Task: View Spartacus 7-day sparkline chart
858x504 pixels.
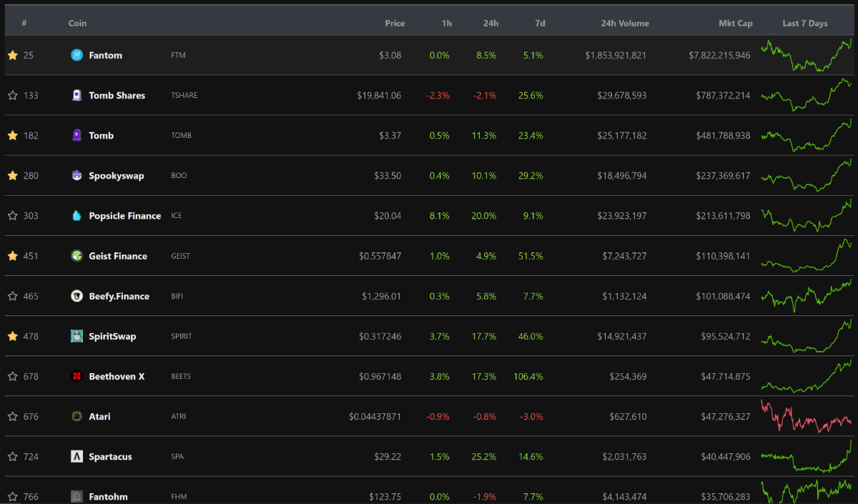Action: [x=807, y=456]
